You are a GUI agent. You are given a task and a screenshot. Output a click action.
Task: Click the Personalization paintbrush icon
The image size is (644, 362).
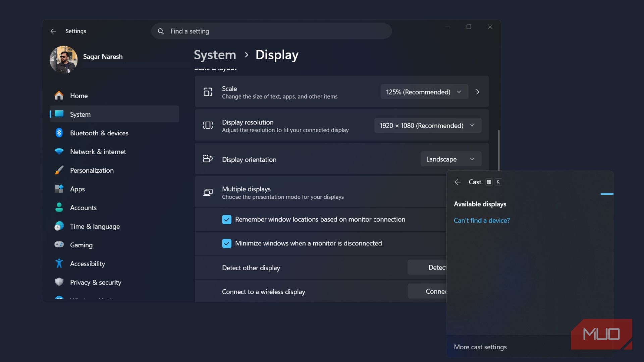[x=59, y=170]
